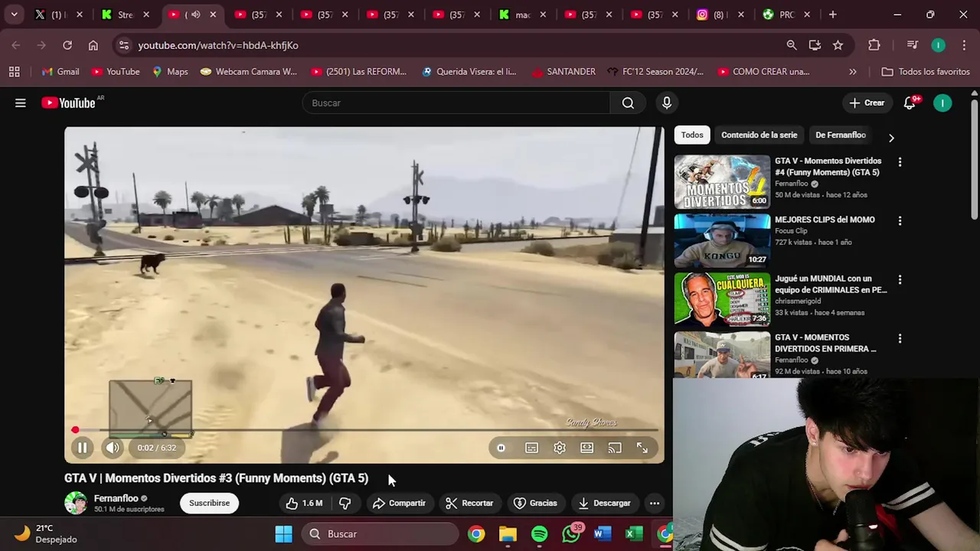Show hidden bookmarks chevron
The image size is (980, 551).
(853, 71)
